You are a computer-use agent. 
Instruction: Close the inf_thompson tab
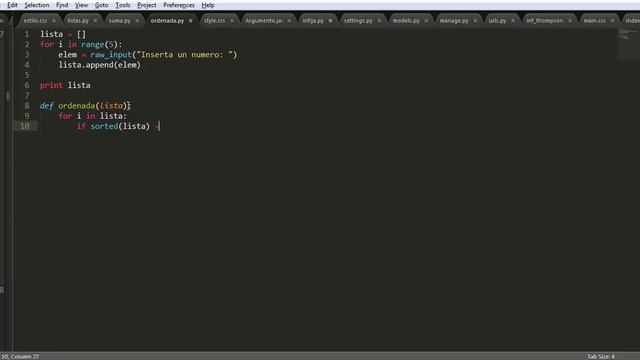[x=570, y=20]
